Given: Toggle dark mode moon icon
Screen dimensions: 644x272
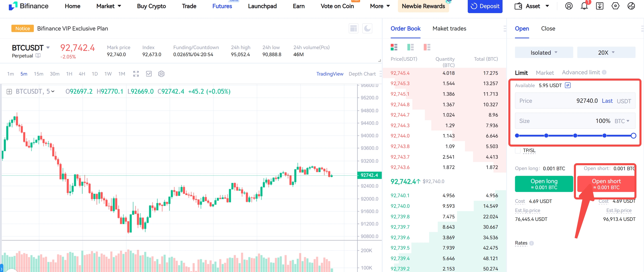Looking at the screenshot, I should 367,28.
